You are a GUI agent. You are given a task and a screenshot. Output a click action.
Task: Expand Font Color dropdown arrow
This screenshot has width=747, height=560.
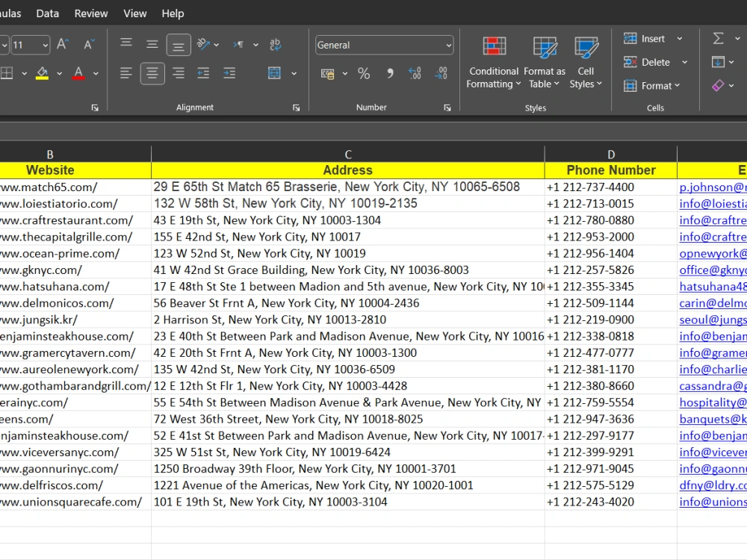pyautogui.click(x=96, y=73)
